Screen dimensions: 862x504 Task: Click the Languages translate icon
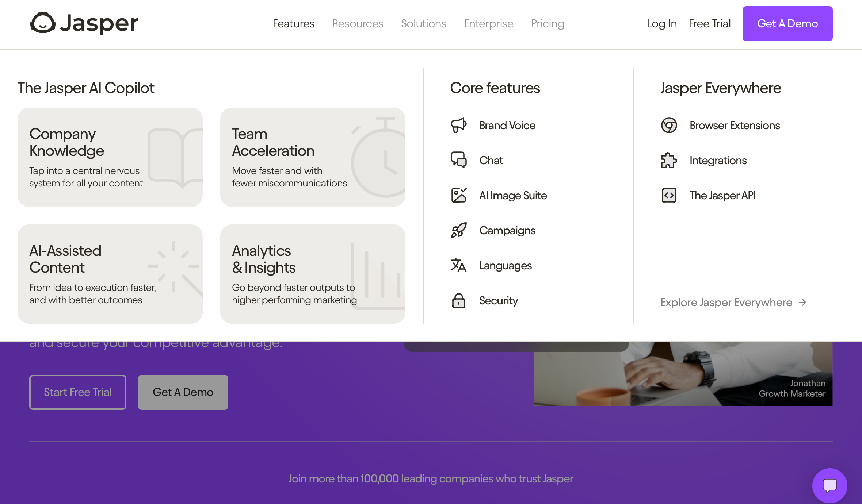click(x=458, y=265)
